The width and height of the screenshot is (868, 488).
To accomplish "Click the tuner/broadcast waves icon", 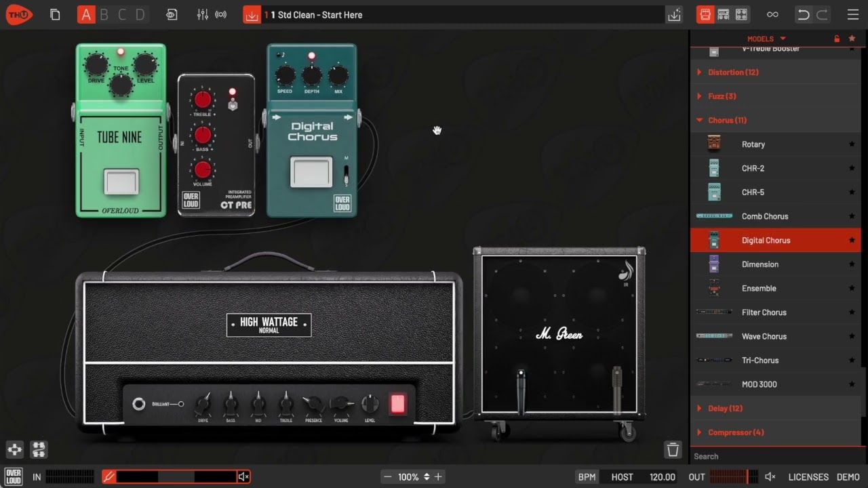I will click(x=221, y=15).
